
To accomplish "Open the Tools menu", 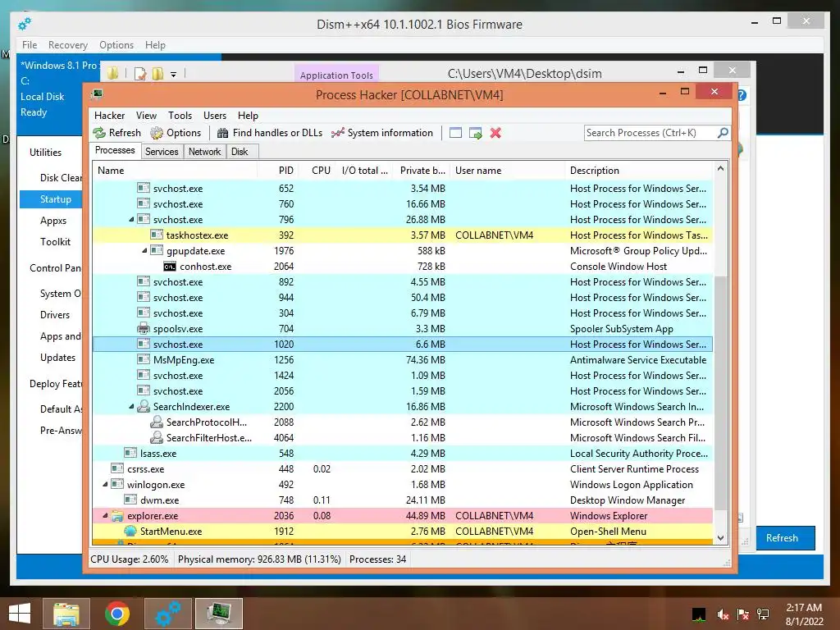I will click(180, 115).
